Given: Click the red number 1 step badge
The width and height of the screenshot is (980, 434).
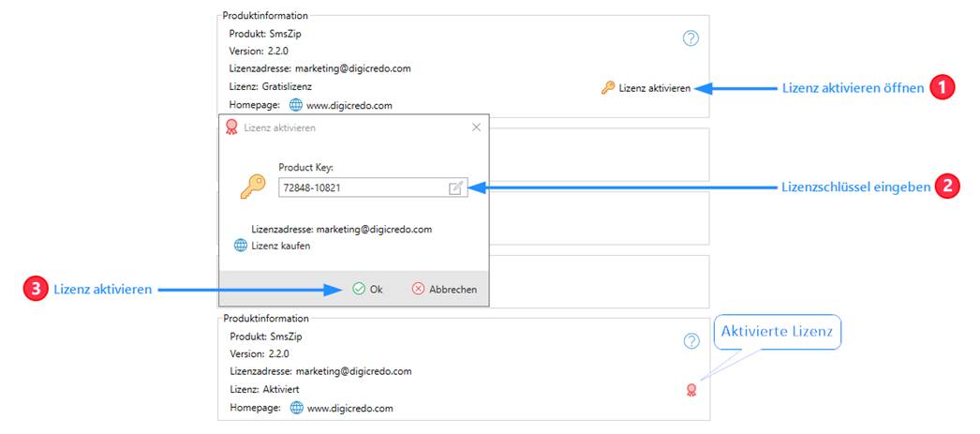Looking at the screenshot, I should click(x=943, y=87).
